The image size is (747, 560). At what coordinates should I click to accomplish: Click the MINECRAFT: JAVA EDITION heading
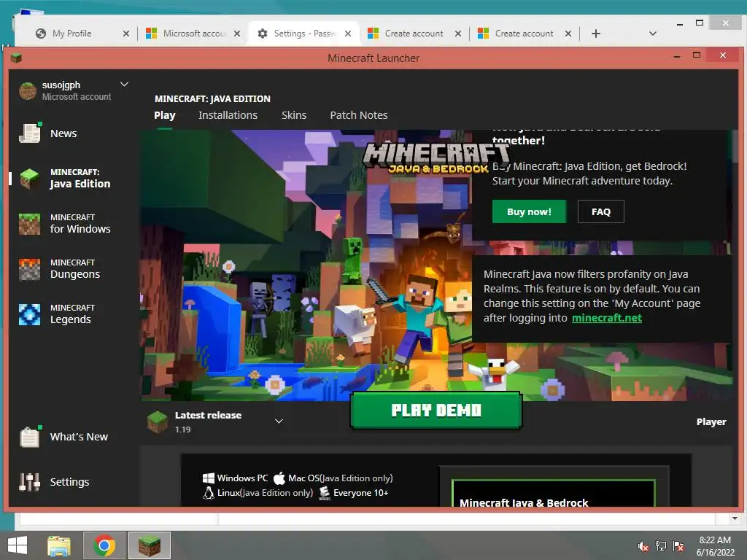(212, 99)
